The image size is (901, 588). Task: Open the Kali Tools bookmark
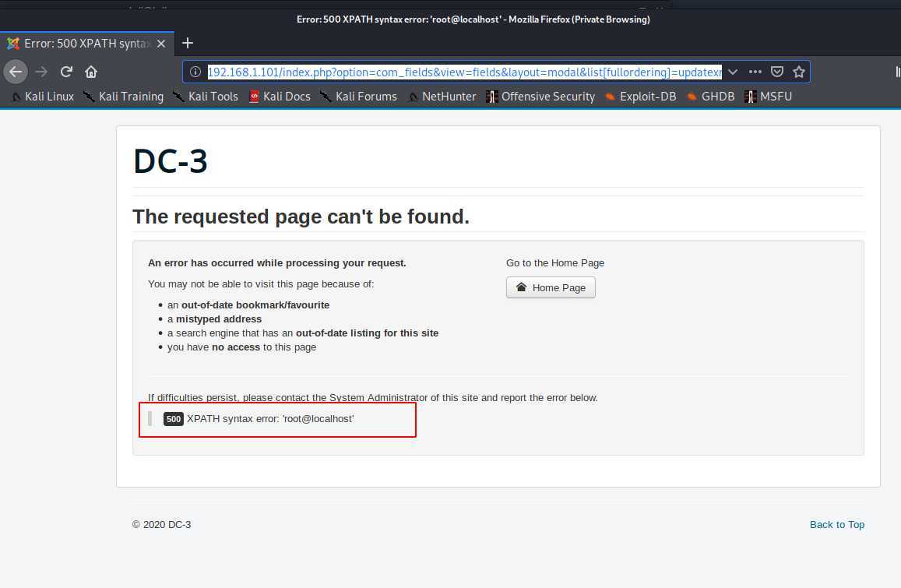click(x=206, y=97)
